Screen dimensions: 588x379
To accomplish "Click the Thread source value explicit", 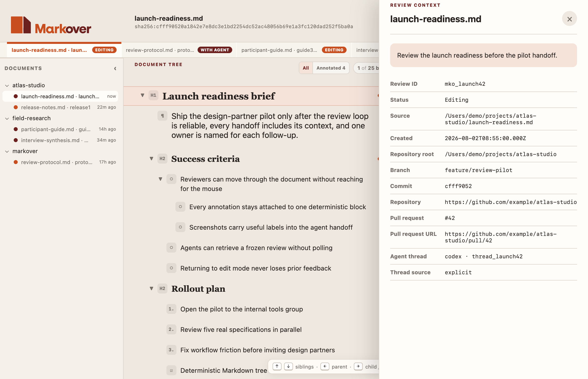I will tap(458, 272).
